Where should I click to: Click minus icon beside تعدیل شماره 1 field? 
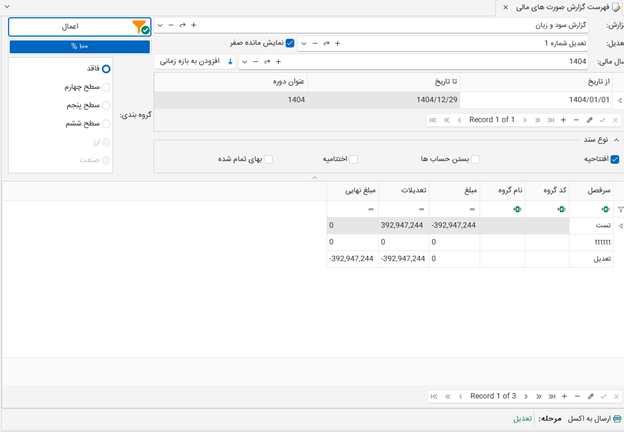[x=315, y=43]
